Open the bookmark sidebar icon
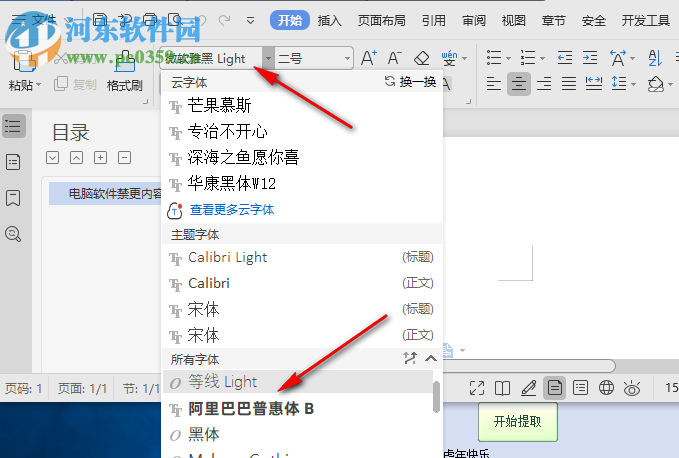 (x=13, y=198)
